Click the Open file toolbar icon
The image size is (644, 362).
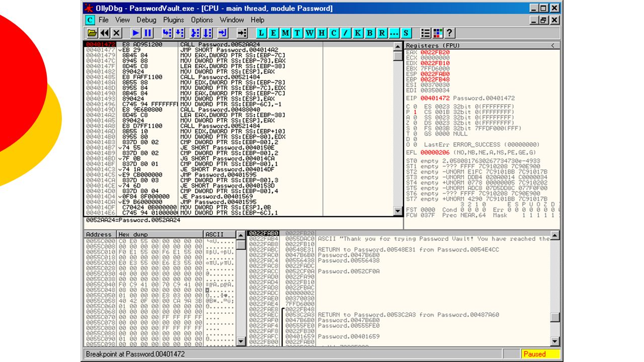tap(92, 33)
